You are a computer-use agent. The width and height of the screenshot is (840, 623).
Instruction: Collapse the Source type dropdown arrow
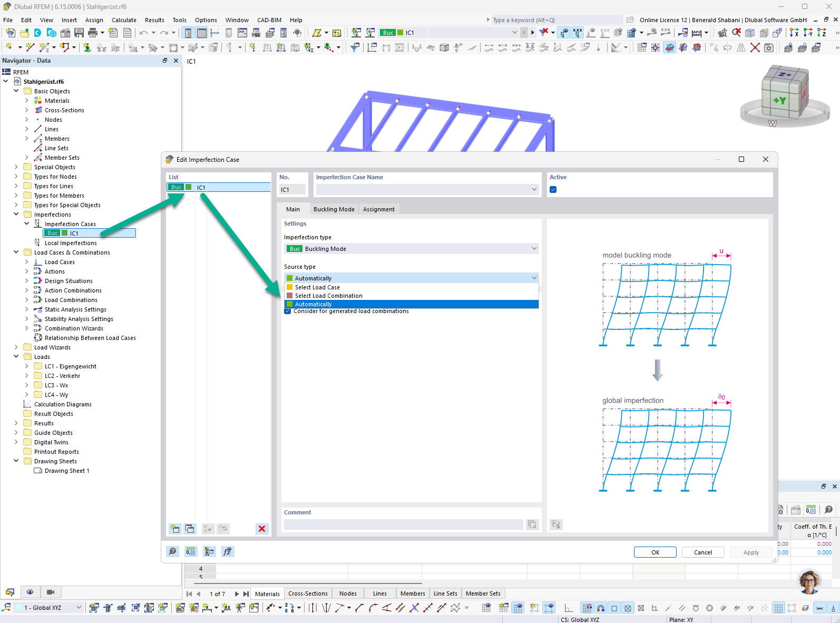[534, 278]
